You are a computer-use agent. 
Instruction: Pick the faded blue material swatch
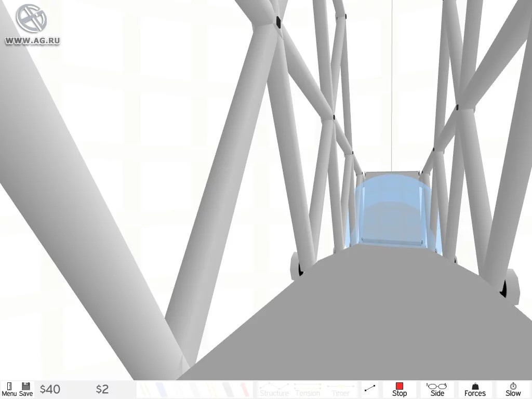click(161, 389)
